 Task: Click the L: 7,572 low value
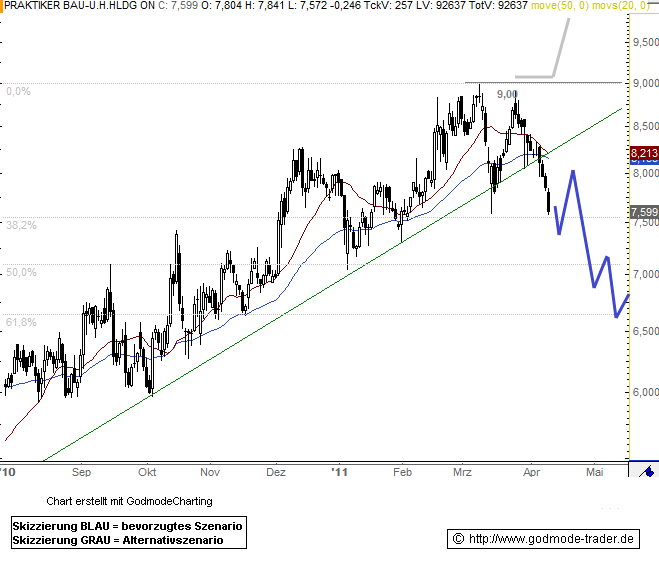[308, 5]
